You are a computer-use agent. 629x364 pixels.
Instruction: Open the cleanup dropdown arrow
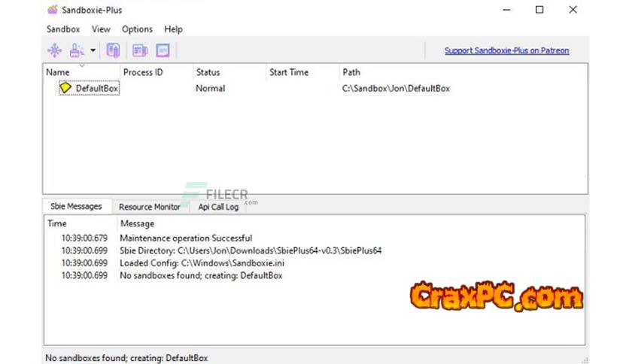93,50
